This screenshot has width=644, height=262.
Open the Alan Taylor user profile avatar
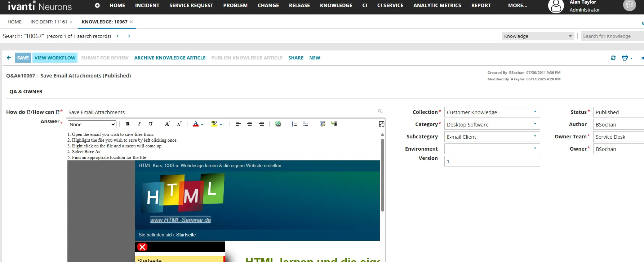click(556, 6)
